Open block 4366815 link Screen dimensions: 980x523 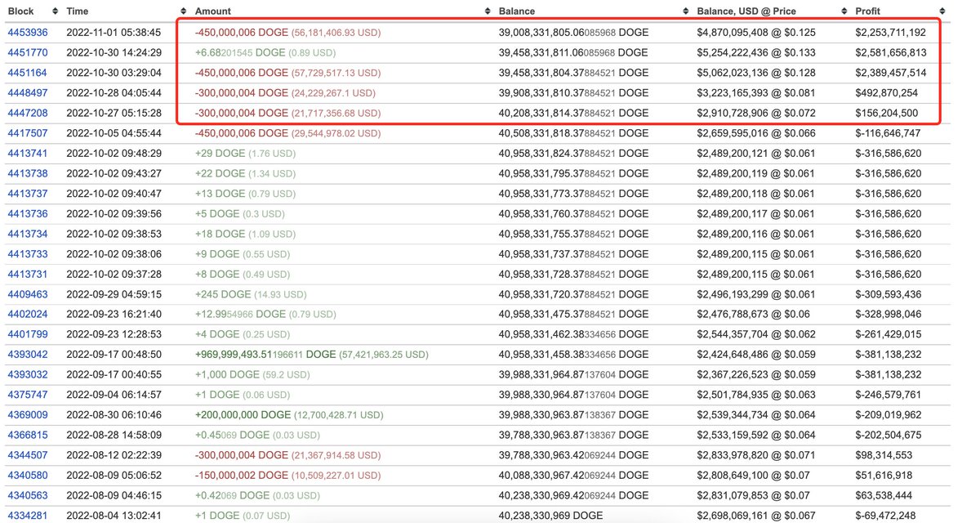28,436
